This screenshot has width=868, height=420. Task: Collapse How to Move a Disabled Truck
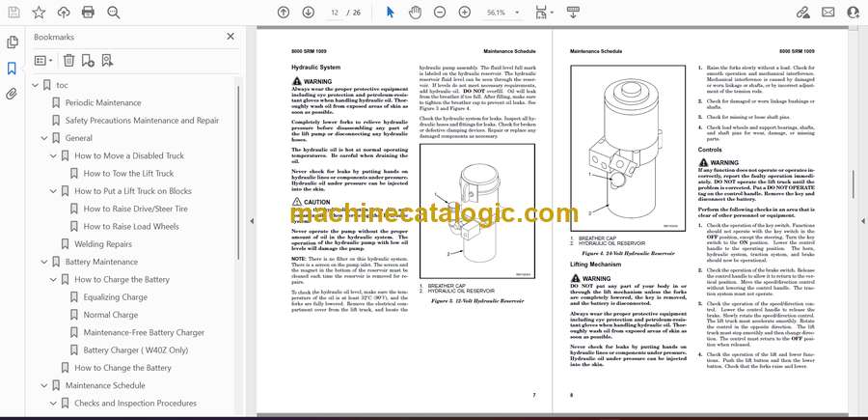coord(53,155)
